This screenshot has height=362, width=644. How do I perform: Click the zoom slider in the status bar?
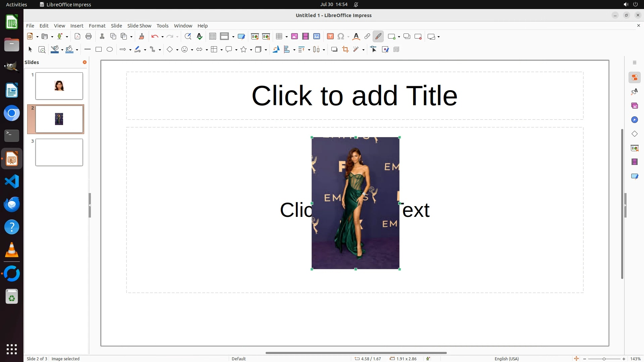pos(604,359)
